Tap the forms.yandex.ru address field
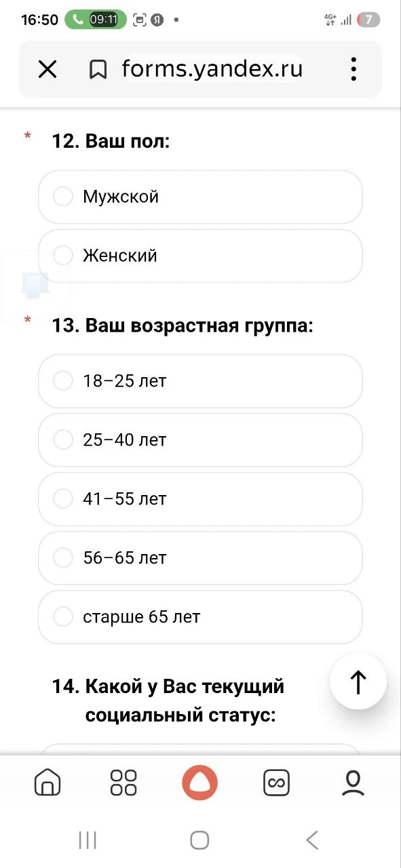Viewport: 401px width, 868px height. [212, 69]
